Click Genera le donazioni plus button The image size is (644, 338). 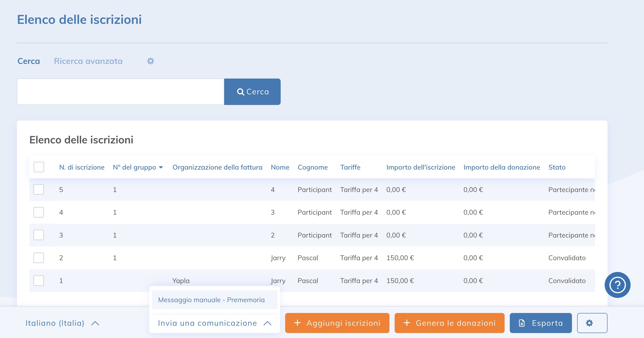click(x=449, y=323)
